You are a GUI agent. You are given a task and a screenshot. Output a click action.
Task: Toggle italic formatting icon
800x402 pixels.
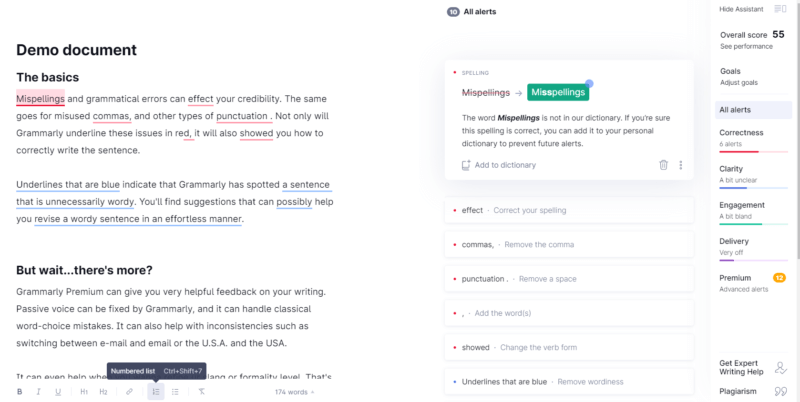tap(38, 392)
